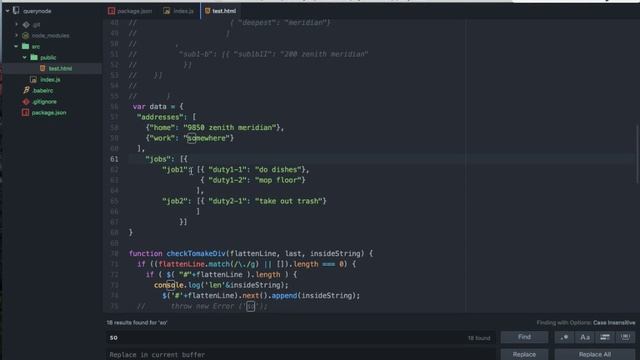Viewport: 640px width, 360px height.
Task: Click the public folder icon
Action: (x=34, y=58)
